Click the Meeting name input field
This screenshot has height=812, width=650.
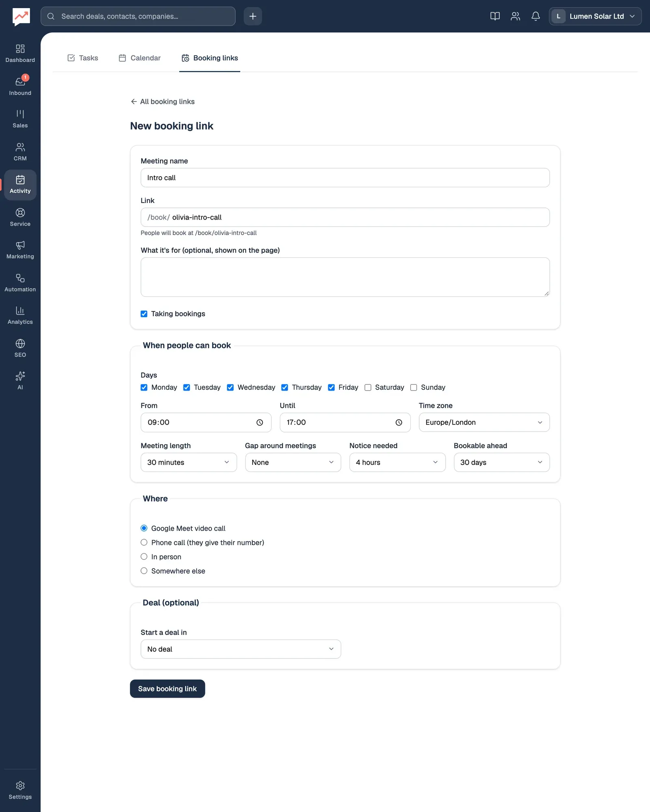coord(345,178)
